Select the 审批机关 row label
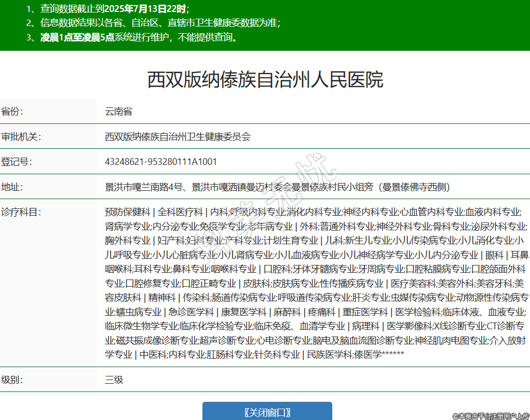530x420 pixels. 21,137
